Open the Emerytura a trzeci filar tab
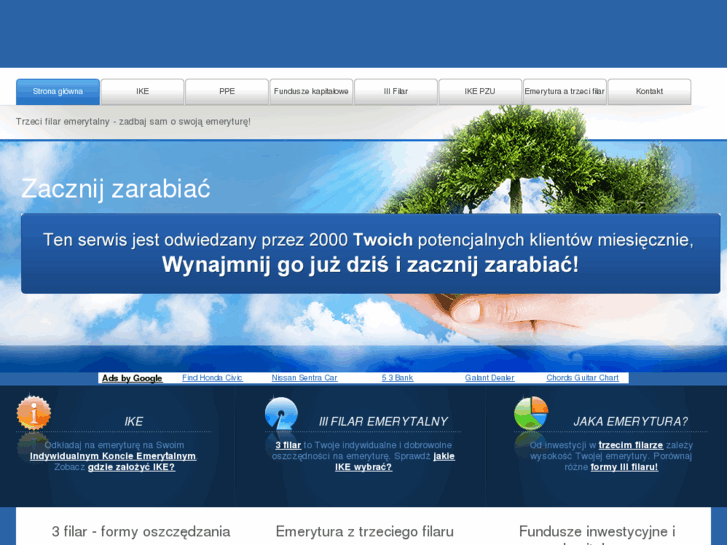Viewport: 727px width, 545px height. 564,92
